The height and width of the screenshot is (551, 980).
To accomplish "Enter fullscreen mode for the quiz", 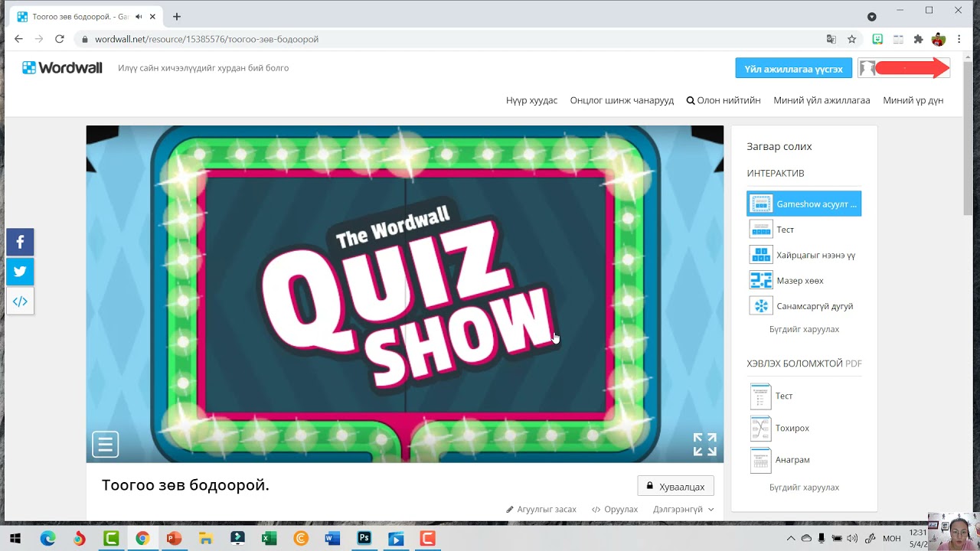I will click(704, 444).
